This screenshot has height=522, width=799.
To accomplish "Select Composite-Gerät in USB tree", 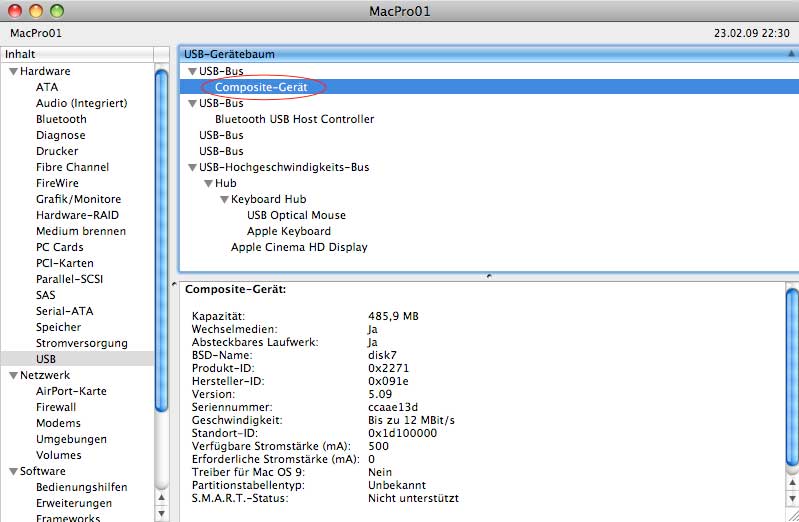I will [x=268, y=87].
